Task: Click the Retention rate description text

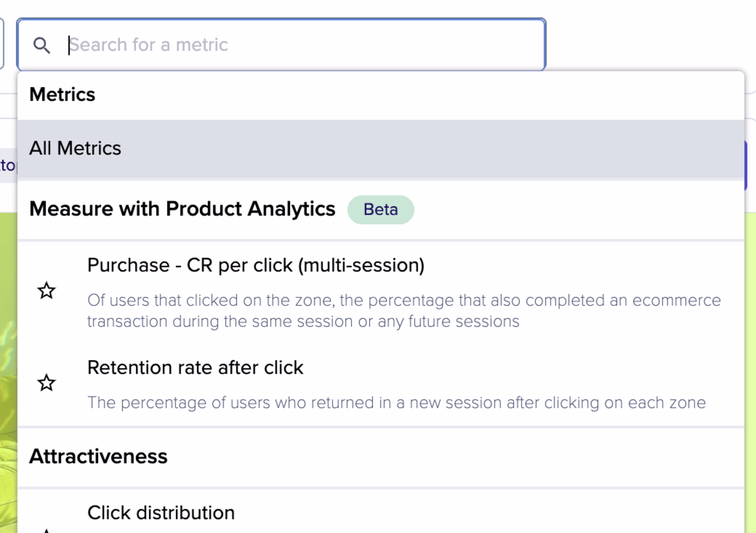Action: tap(396, 403)
